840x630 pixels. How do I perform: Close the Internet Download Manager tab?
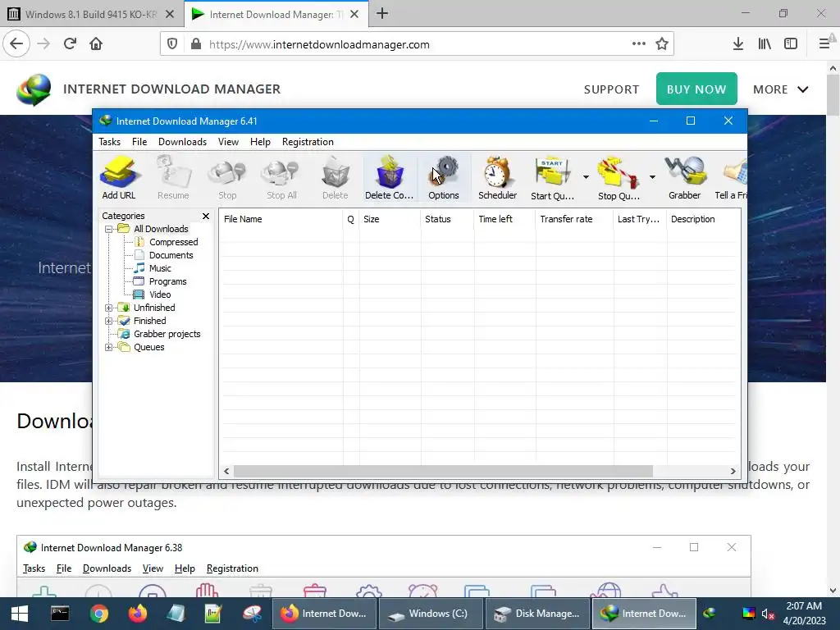(x=354, y=15)
